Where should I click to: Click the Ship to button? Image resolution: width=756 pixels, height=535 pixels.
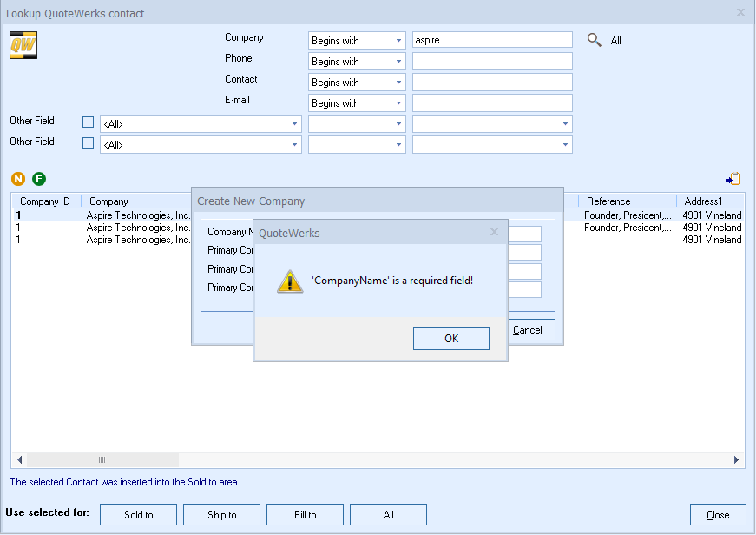click(x=222, y=515)
